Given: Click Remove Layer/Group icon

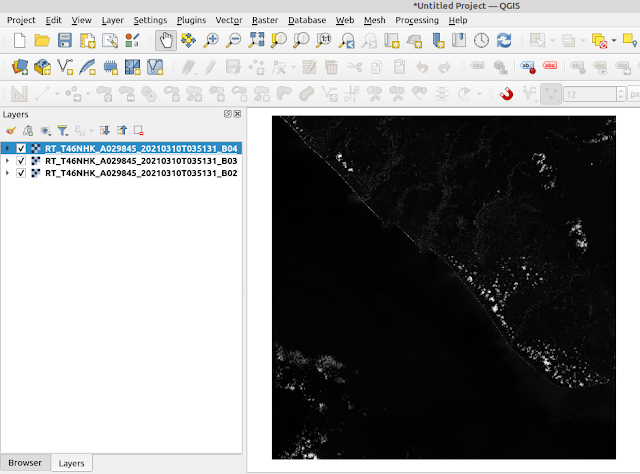Looking at the screenshot, I should (x=138, y=131).
